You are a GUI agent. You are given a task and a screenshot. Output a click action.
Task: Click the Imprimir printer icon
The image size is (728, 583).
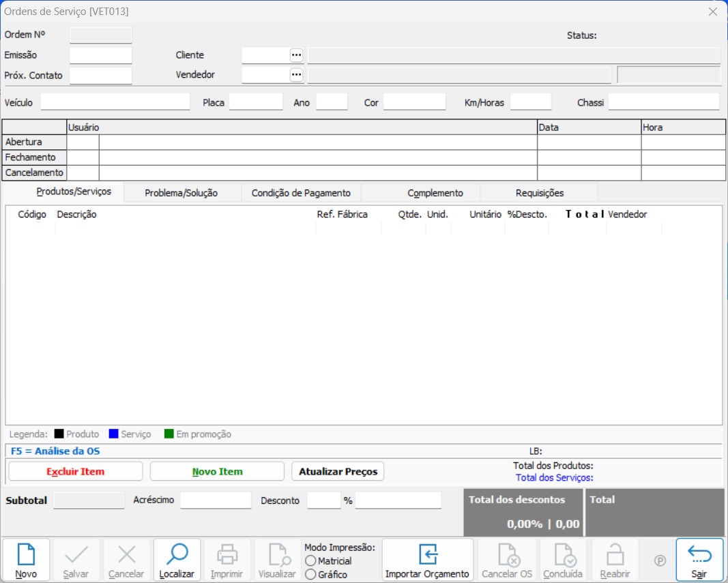tap(227, 554)
